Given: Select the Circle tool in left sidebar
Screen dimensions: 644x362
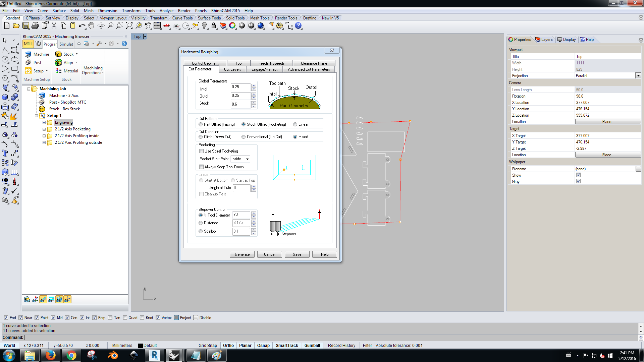Looking at the screenshot, I should (5, 59).
